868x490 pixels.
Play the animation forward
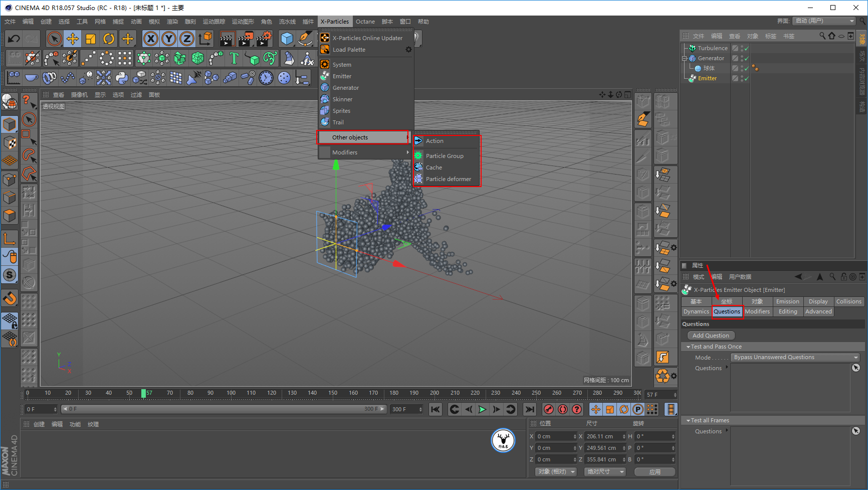click(482, 409)
